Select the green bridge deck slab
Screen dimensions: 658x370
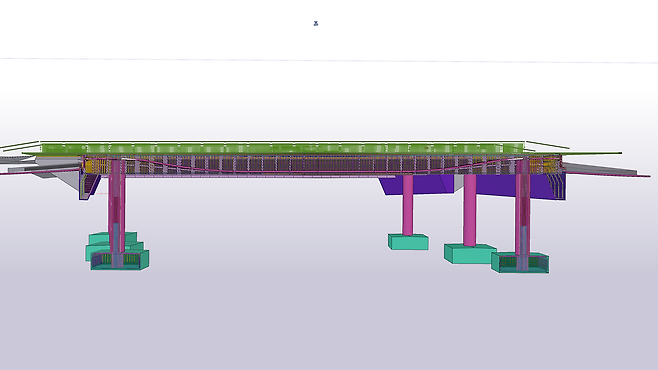pos(282,148)
